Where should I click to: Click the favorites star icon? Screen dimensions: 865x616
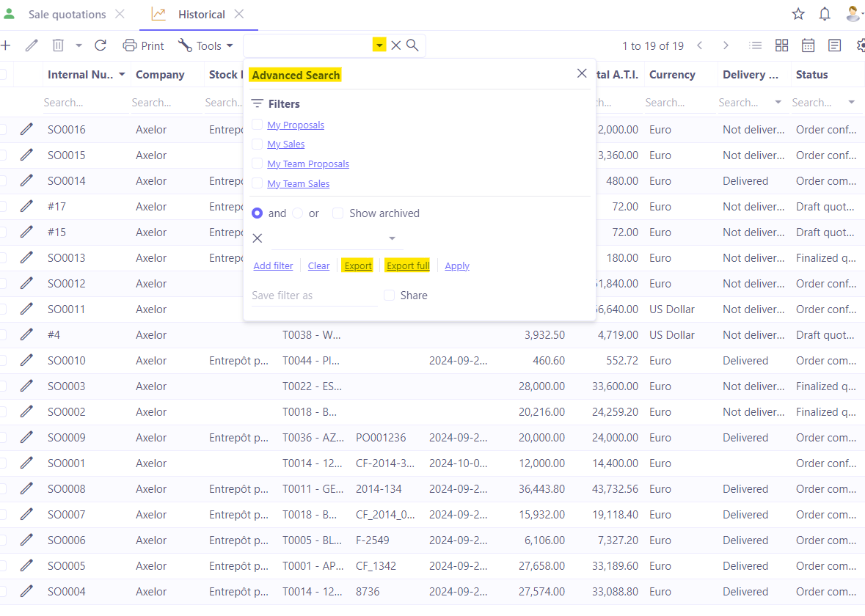(798, 14)
